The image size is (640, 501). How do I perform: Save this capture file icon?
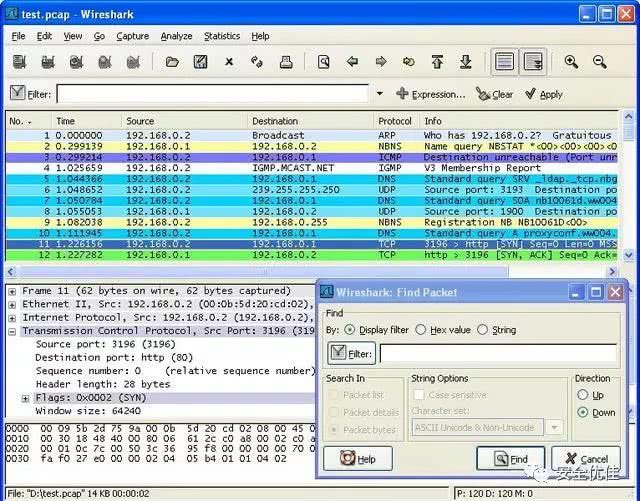pos(200,62)
